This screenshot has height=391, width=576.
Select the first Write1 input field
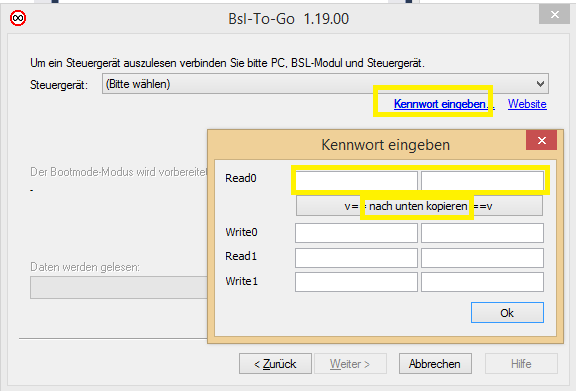[356, 282]
